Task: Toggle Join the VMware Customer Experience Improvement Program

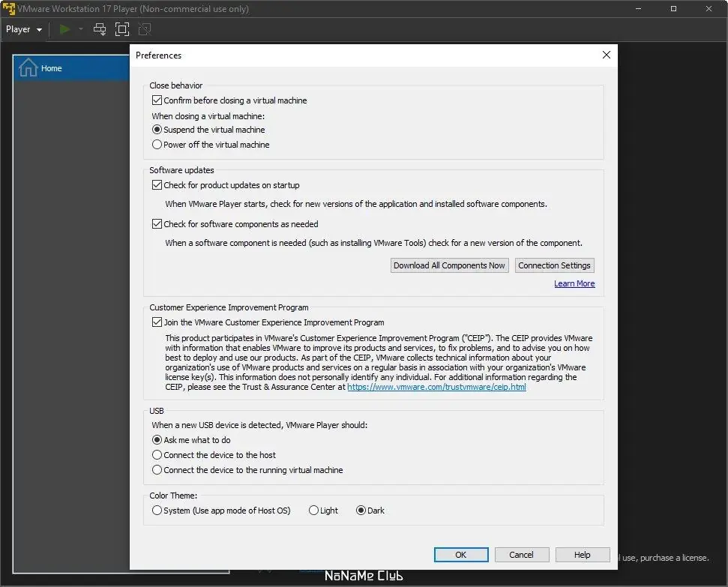Action: 268,322
